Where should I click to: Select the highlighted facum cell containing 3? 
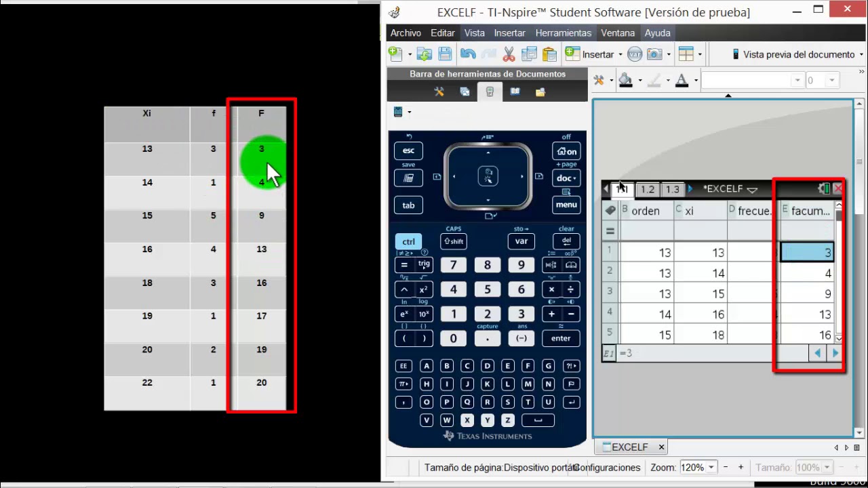(x=807, y=253)
